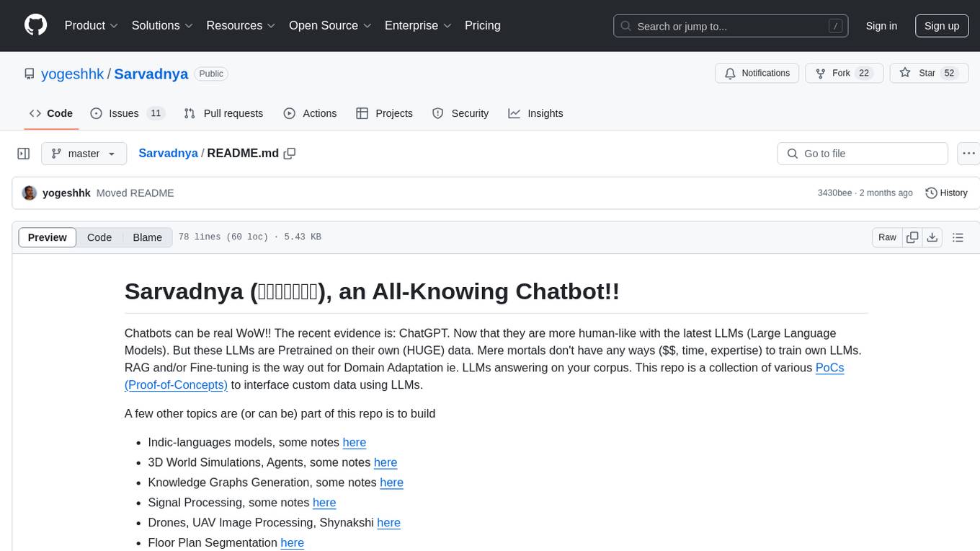Image resolution: width=980 pixels, height=551 pixels.
Task: View the file History
Action: coord(946,193)
